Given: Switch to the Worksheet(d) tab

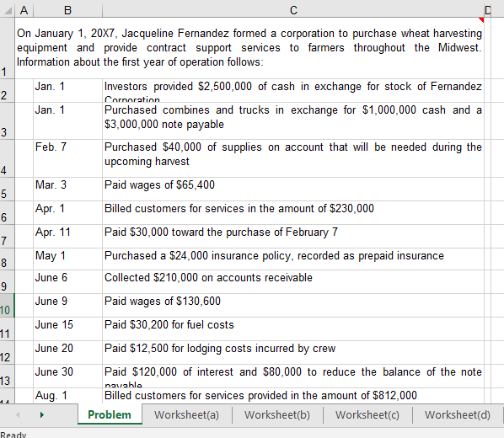Looking at the screenshot, I should tap(458, 414).
